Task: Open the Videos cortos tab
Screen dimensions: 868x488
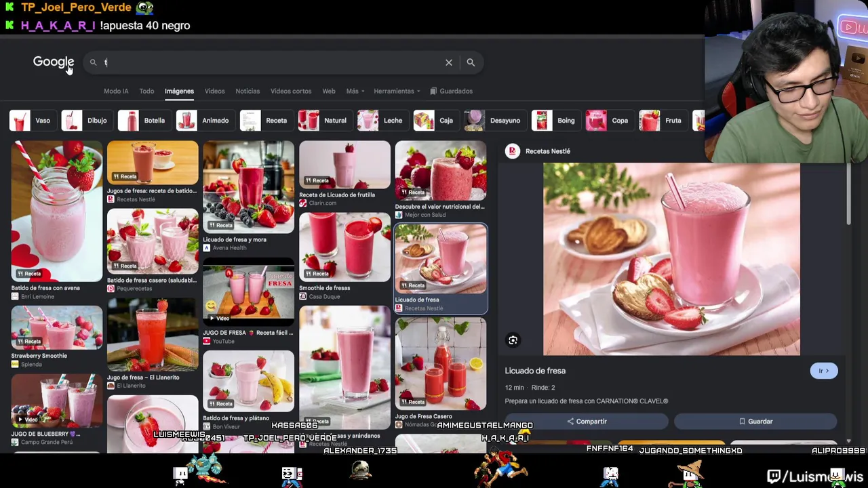Action: point(291,91)
